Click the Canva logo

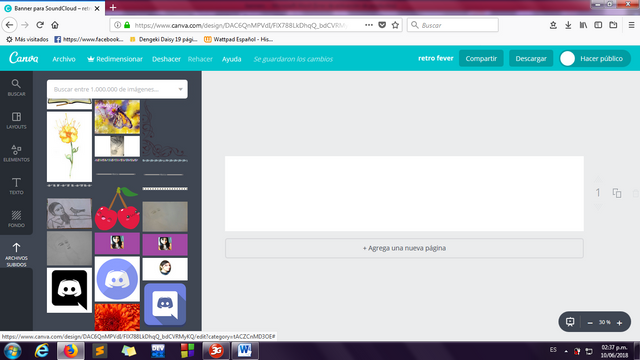[24, 58]
